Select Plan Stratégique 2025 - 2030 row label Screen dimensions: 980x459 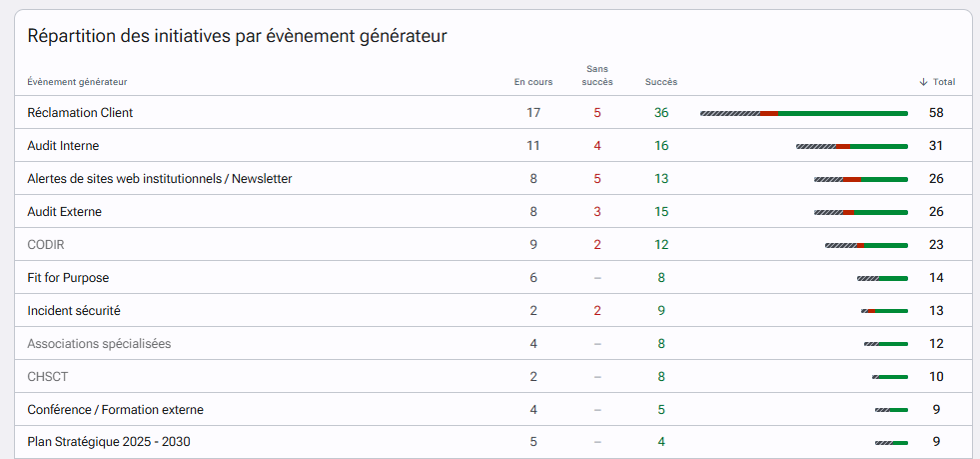(x=109, y=442)
